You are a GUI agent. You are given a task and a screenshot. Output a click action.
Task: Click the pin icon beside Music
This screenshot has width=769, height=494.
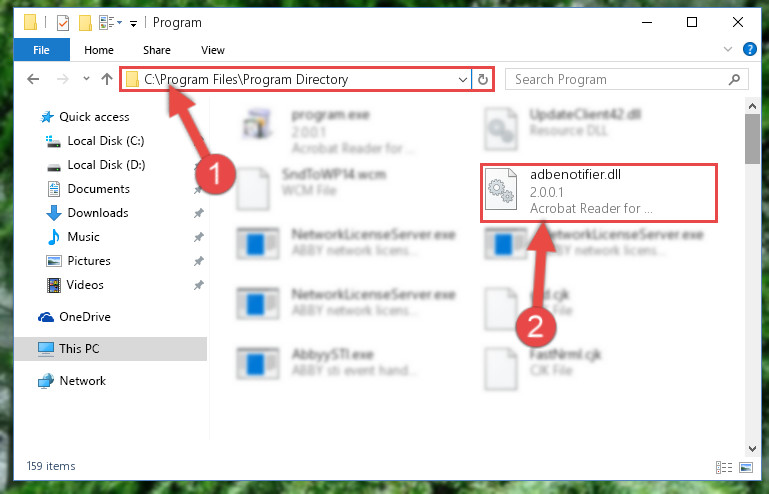click(x=198, y=237)
